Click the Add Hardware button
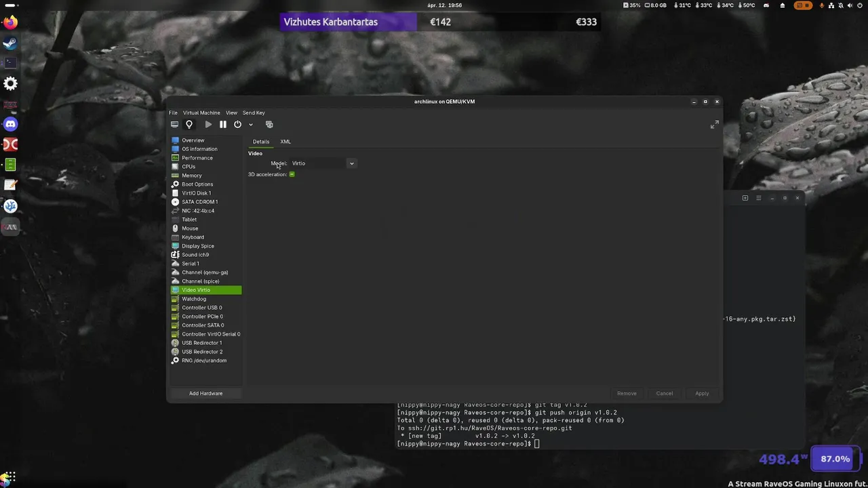868x488 pixels. 205,393
